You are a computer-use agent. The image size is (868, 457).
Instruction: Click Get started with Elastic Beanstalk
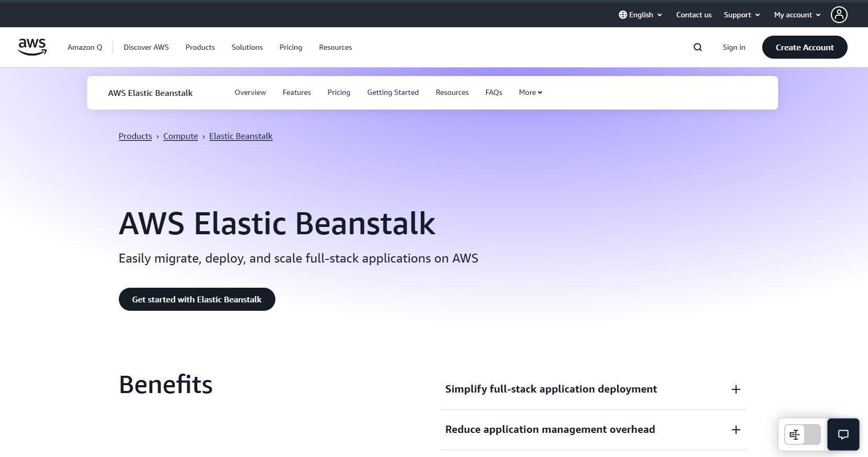[197, 299]
